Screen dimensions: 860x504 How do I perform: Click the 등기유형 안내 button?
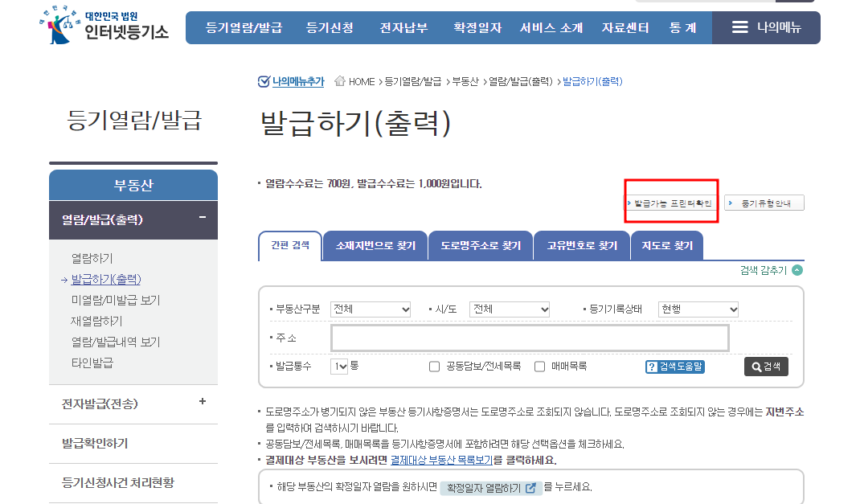point(764,203)
